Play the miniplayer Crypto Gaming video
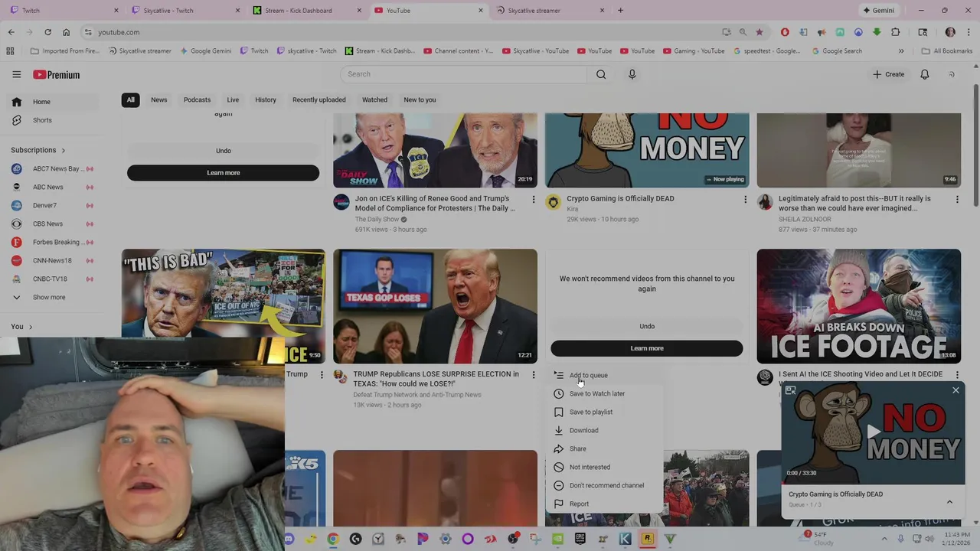The image size is (980, 551). [x=873, y=432]
